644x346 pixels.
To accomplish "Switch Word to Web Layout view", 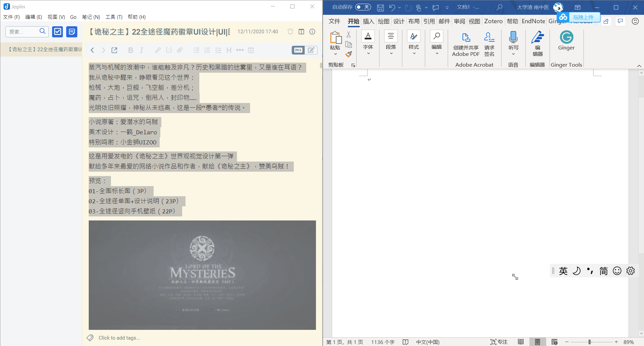I will [x=555, y=342].
